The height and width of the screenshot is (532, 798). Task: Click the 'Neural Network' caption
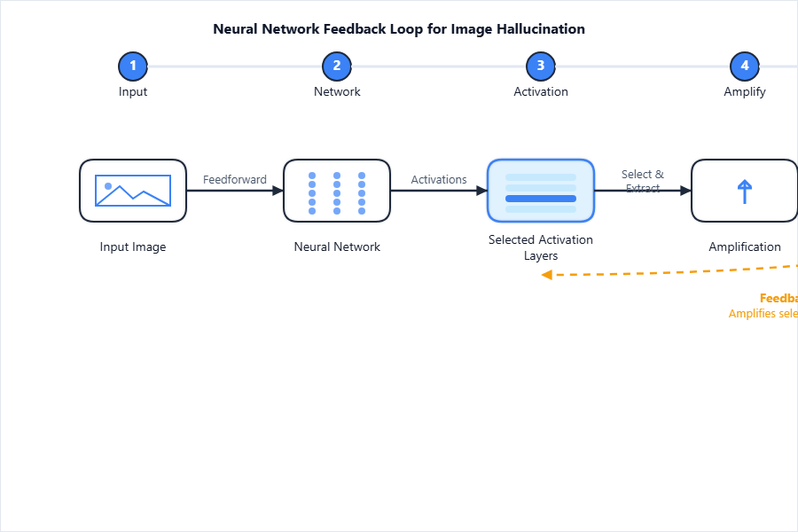(x=337, y=246)
